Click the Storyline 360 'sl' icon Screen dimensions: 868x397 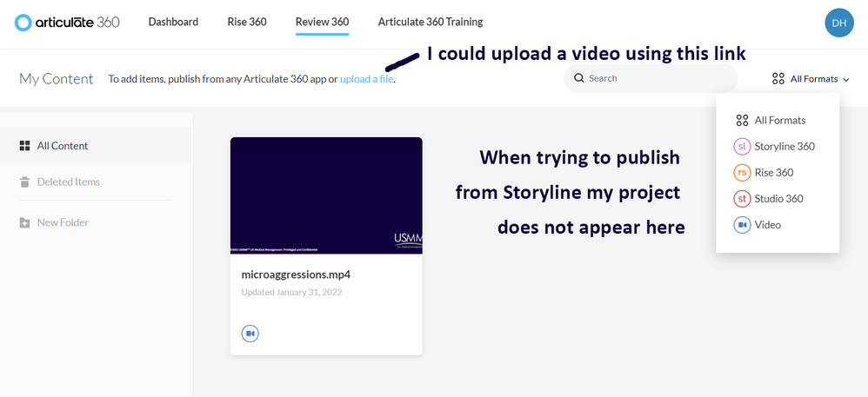click(742, 147)
